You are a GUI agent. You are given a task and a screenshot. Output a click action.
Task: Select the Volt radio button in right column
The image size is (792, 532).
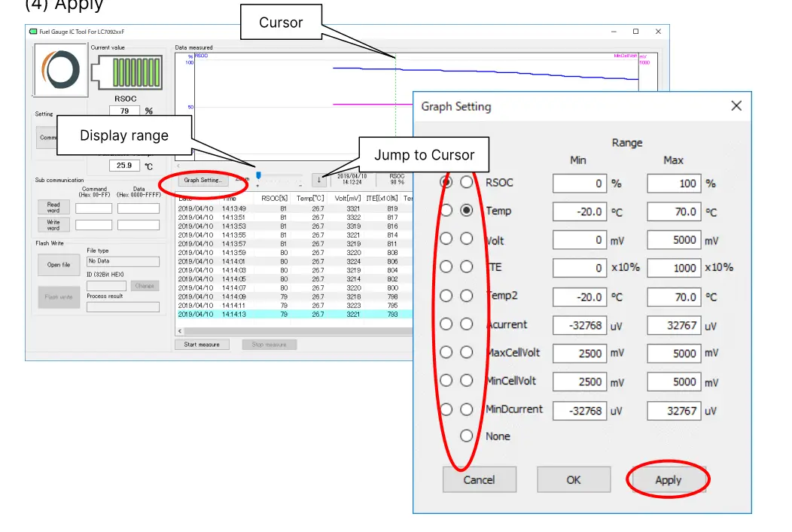point(466,239)
